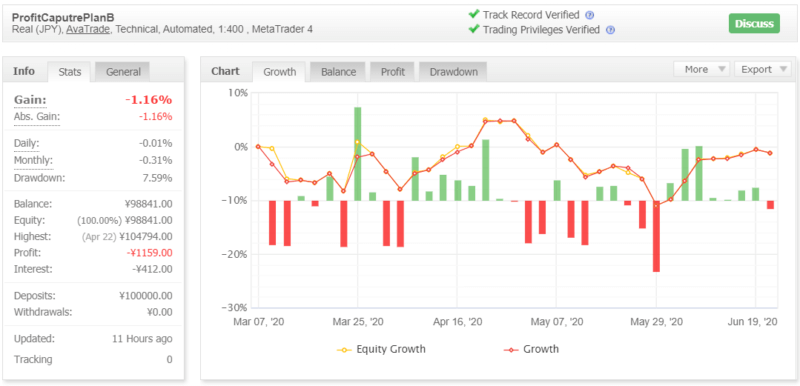
Task: Click the Trading Privileges Verified checkmark icon
Action: click(x=473, y=29)
